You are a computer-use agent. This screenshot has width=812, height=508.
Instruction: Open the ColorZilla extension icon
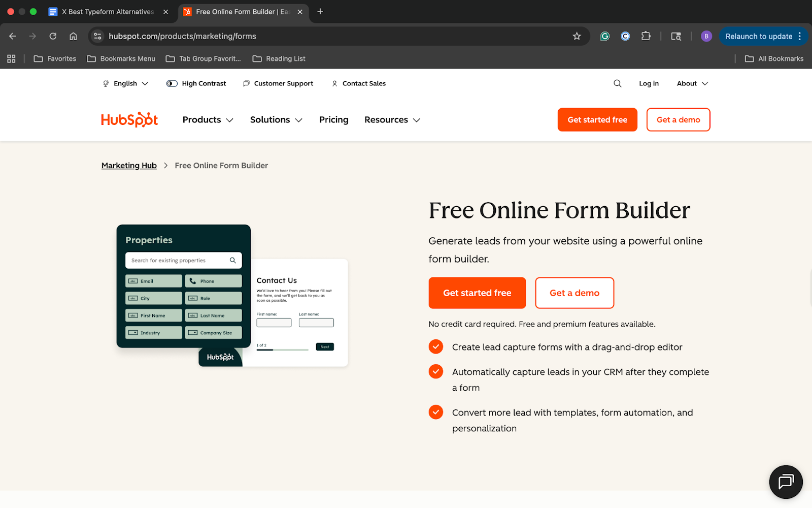pyautogui.click(x=625, y=36)
